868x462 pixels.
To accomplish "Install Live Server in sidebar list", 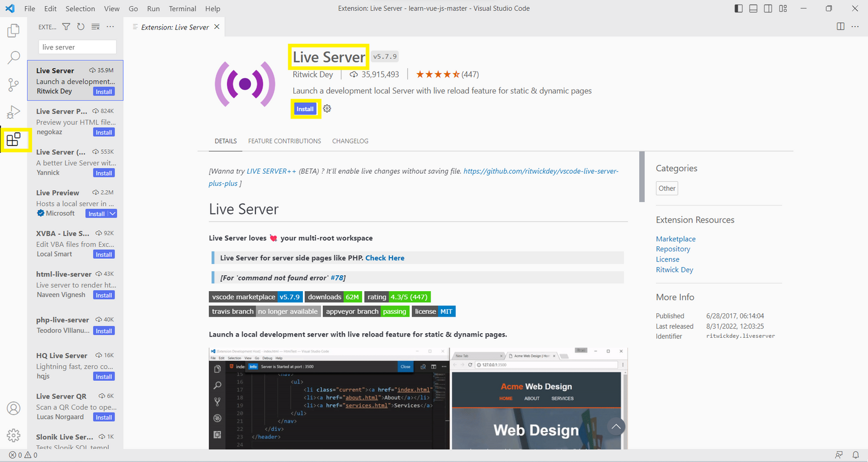I will coord(104,91).
